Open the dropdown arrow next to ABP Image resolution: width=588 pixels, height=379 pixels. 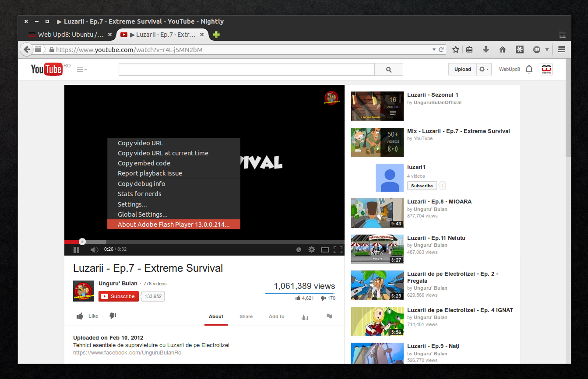[547, 50]
